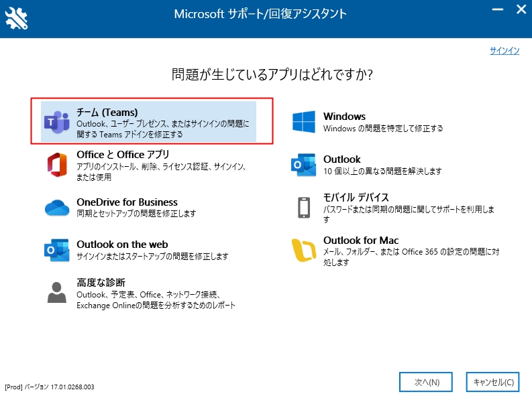Click the Teams アドインを修正する description
Image resolution: width=532 pixels, height=398 pixels.
click(x=162, y=129)
